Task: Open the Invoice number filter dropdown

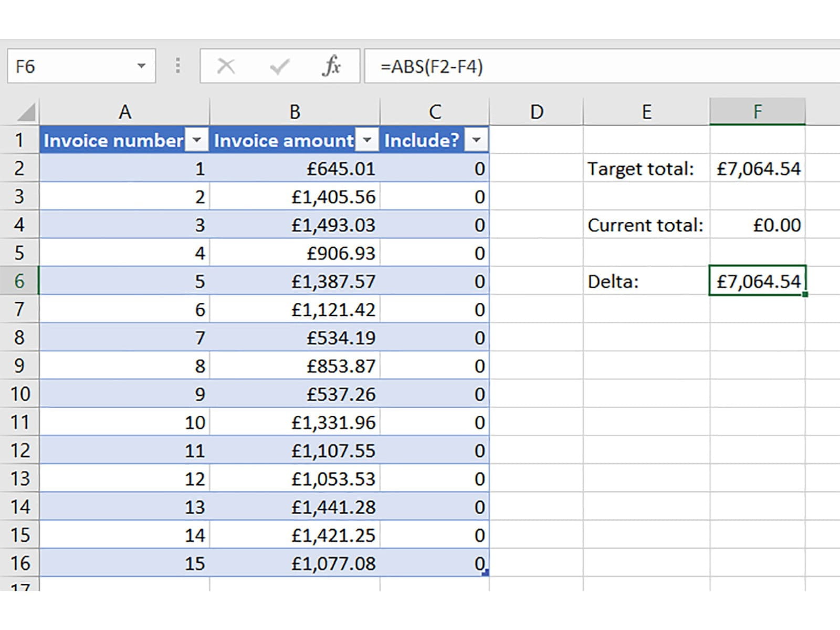Action: point(197,140)
